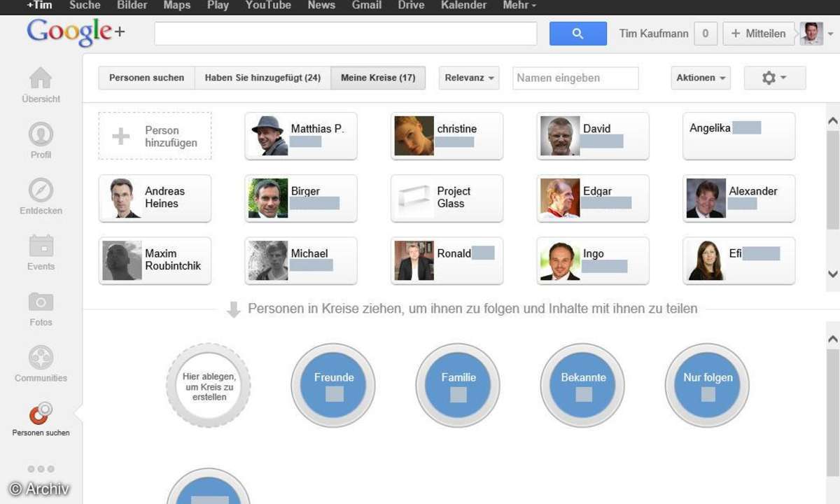Open the account avatar in the header
The width and height of the screenshot is (840, 504).
point(811,33)
